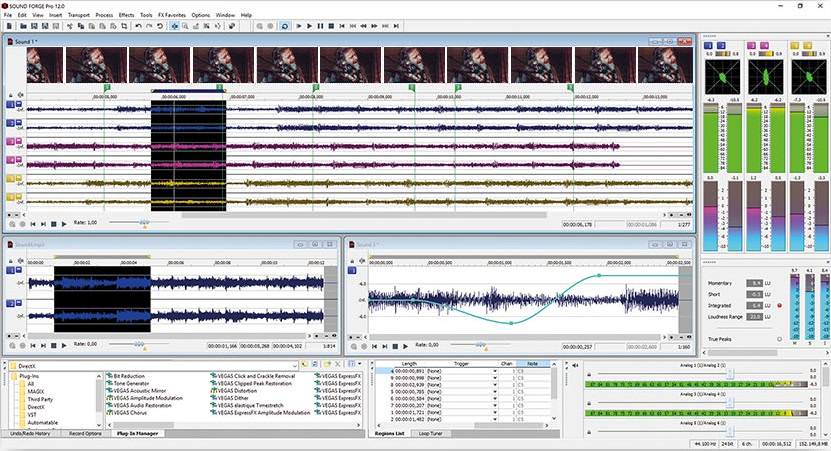Open the Record Options tab
The width and height of the screenshot is (831, 451).
coord(85,434)
